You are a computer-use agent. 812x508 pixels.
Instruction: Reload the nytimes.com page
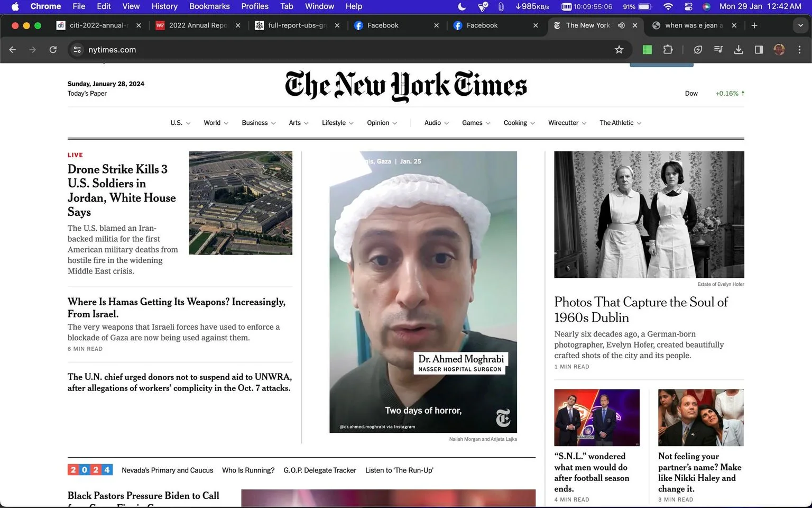click(x=53, y=50)
